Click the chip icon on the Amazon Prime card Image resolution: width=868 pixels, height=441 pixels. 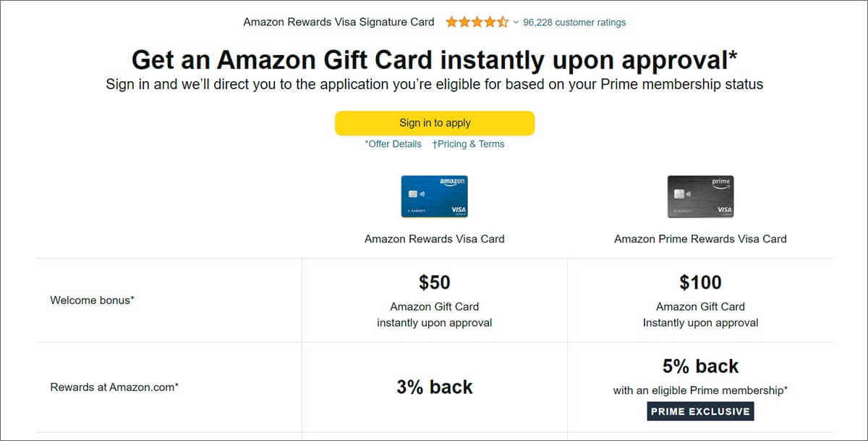(x=679, y=194)
